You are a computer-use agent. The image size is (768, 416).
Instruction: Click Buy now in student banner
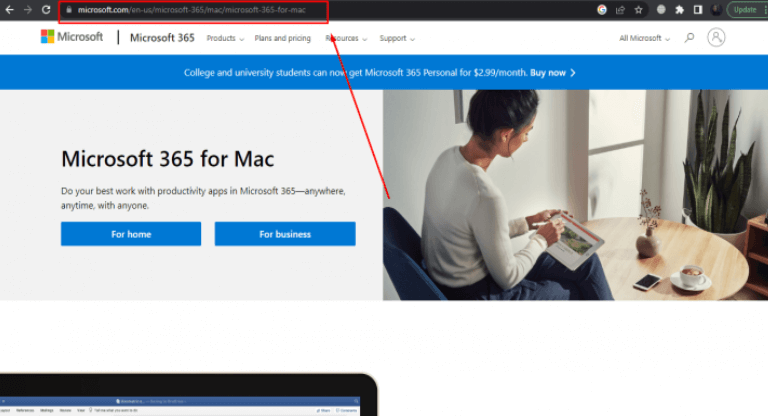(552, 73)
